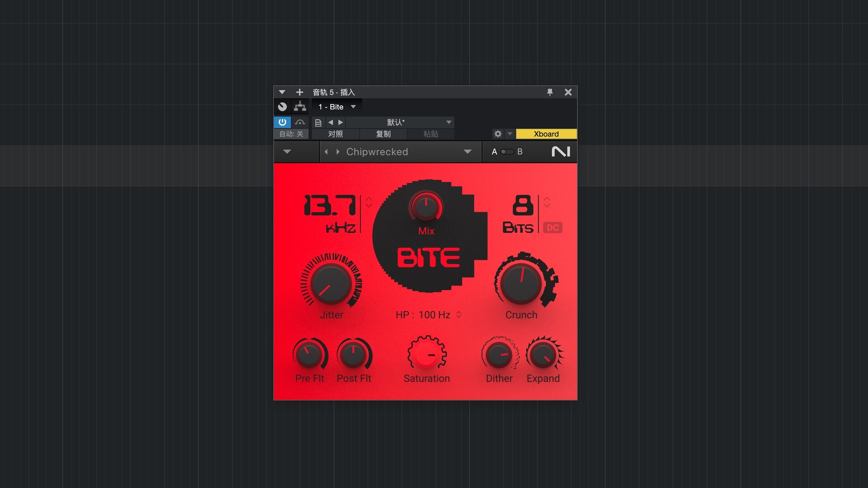Image resolution: width=868 pixels, height=488 pixels.
Task: Pin the plugin window
Action: click(550, 92)
